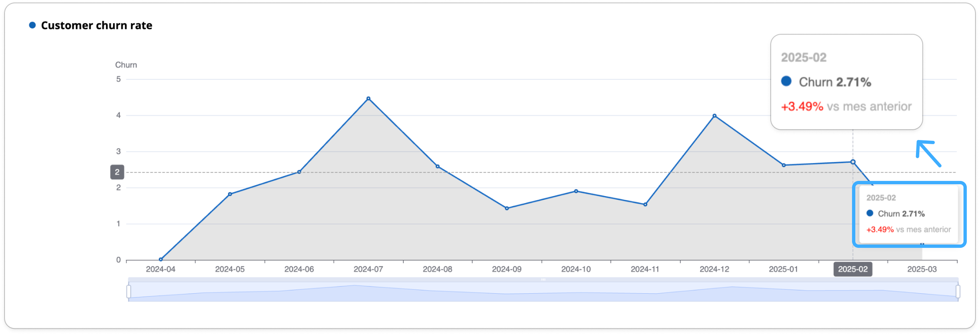Viewport: 980px width, 335px height.
Task: Click y-axis tick label 5
Action: click(x=118, y=79)
